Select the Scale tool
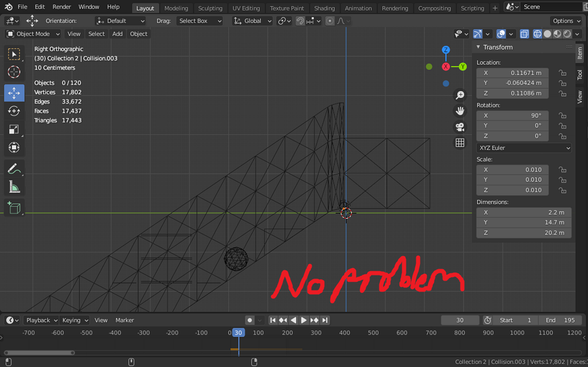This screenshot has width=588, height=367. pyautogui.click(x=14, y=130)
